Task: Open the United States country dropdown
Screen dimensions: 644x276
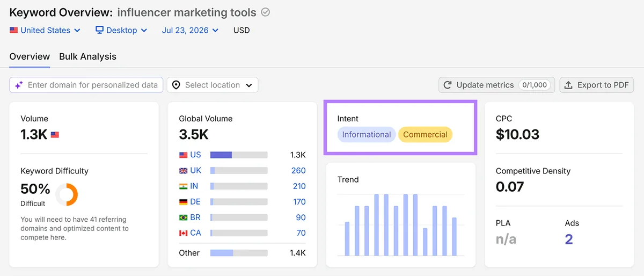Action: point(45,31)
